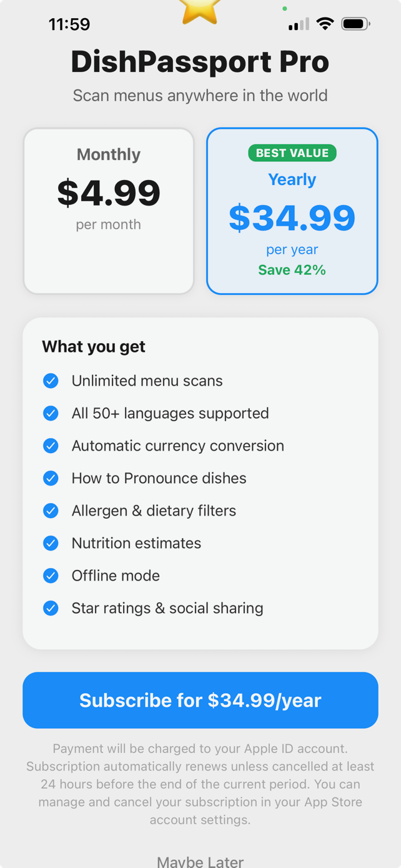Tap Subscribe for $34.99/year
This screenshot has height=868, width=401.
(200, 701)
